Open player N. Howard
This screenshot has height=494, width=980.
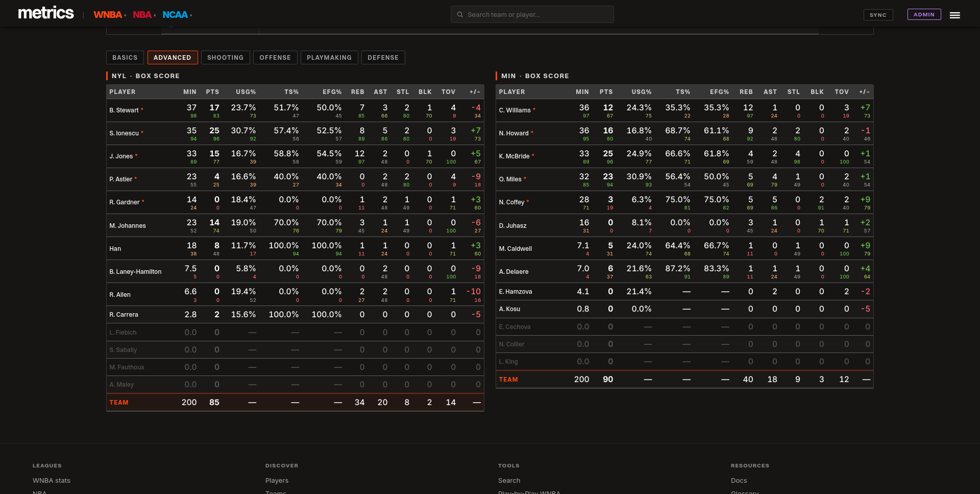514,133
